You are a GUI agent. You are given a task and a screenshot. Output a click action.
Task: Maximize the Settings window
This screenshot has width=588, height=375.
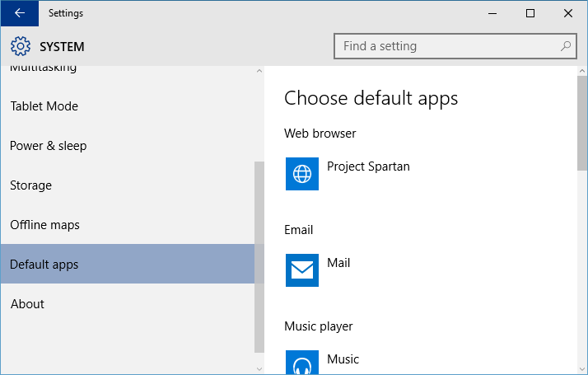pyautogui.click(x=530, y=13)
